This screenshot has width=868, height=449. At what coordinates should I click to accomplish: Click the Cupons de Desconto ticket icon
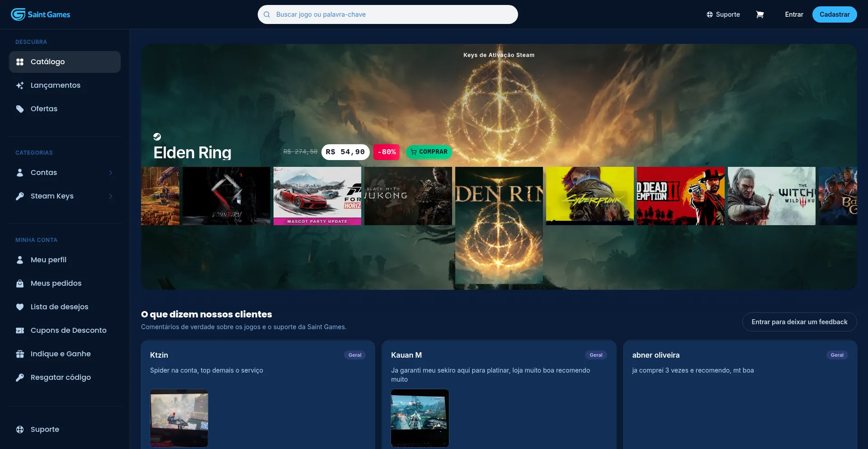coord(20,331)
